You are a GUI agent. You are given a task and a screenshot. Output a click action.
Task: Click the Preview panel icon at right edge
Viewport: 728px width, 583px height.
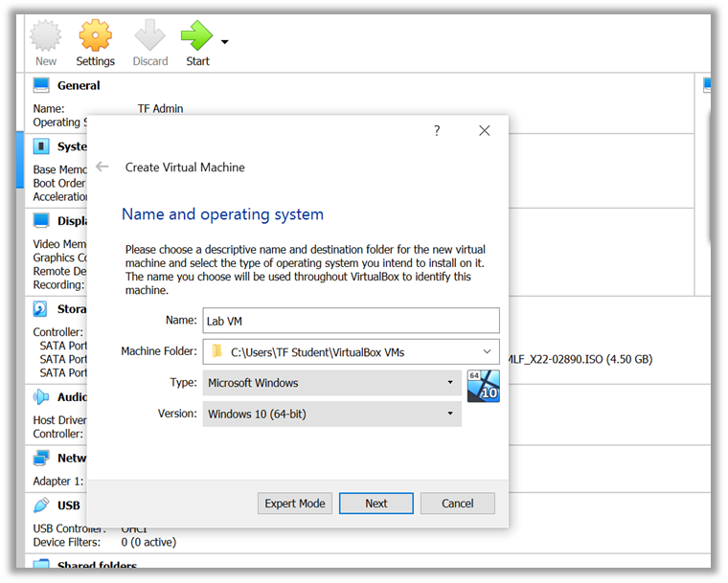pos(707,85)
